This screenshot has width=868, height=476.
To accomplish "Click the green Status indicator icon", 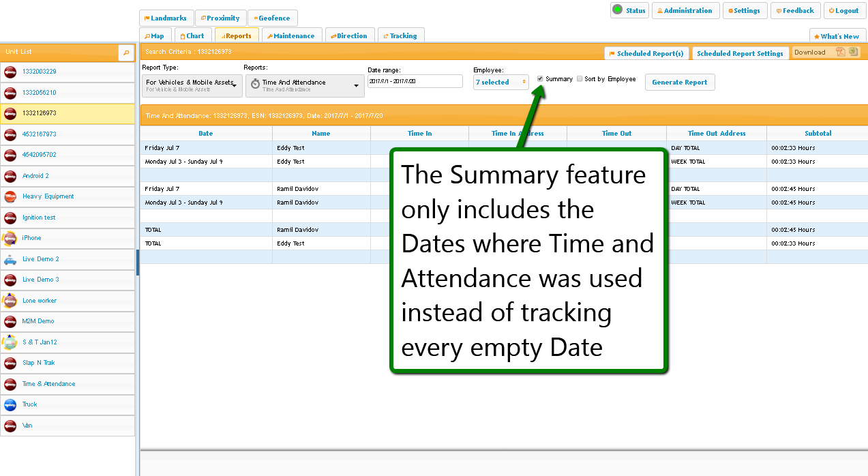I will coord(617,10).
